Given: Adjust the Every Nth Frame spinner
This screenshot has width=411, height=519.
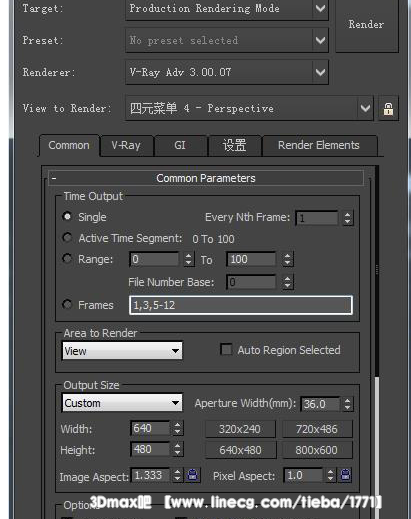Looking at the screenshot, I should click(347, 218).
